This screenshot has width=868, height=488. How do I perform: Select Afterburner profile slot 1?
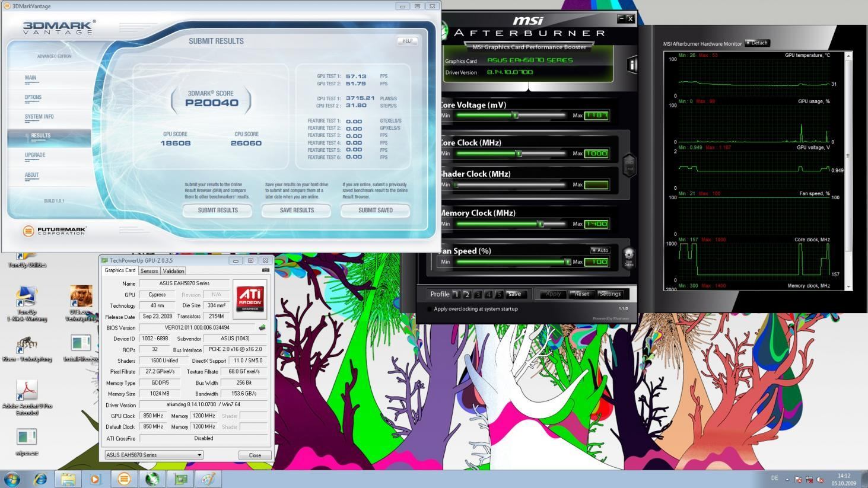pyautogui.click(x=456, y=294)
